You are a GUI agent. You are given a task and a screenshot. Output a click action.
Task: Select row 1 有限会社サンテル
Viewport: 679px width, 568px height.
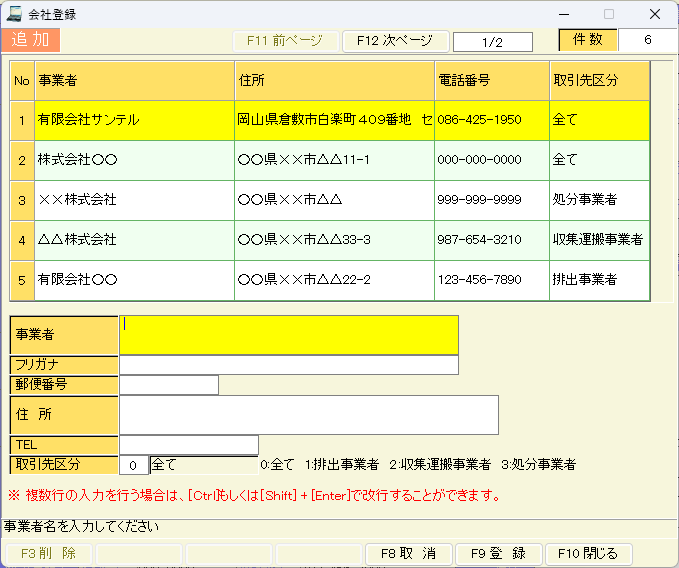134,120
